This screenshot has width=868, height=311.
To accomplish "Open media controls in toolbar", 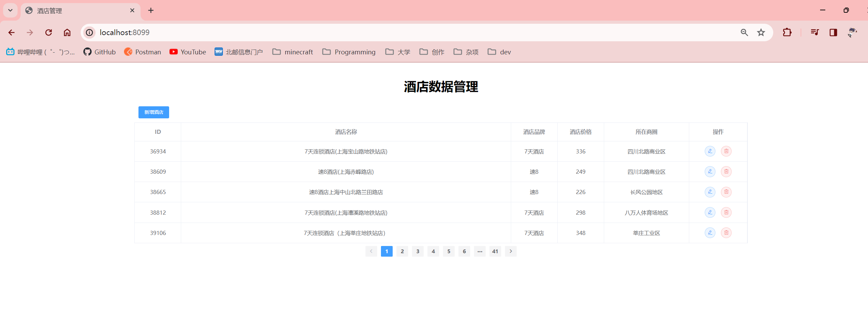I will (x=815, y=32).
